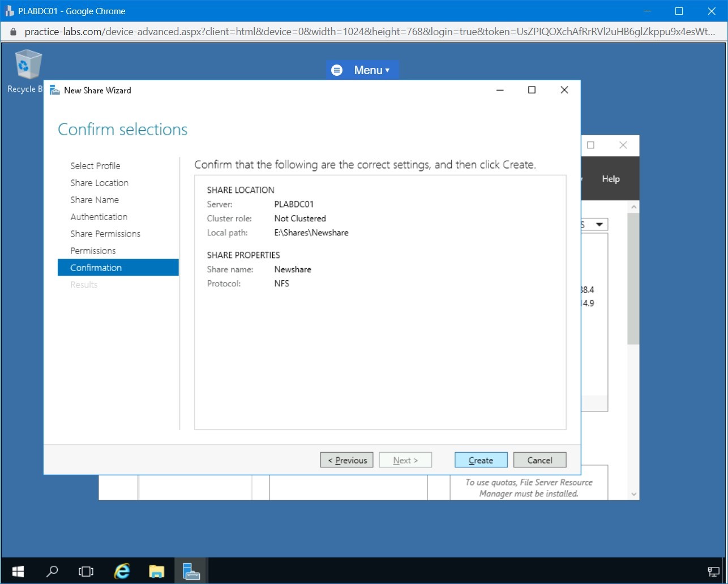Close the Server Manager background window

(623, 145)
